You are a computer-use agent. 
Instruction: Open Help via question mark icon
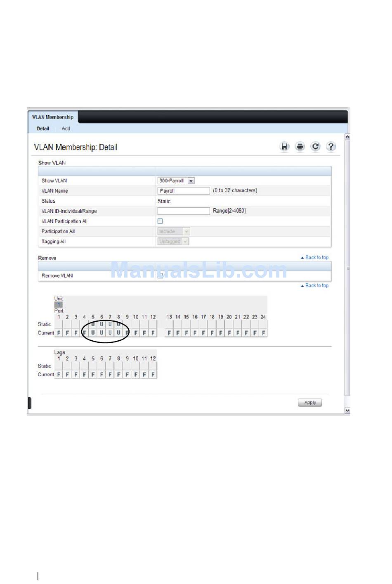[331, 147]
